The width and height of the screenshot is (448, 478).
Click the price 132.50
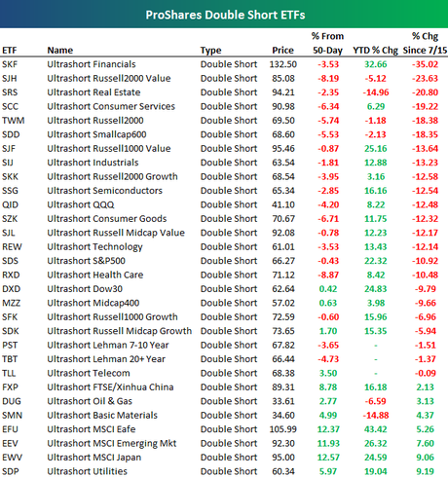282,64
